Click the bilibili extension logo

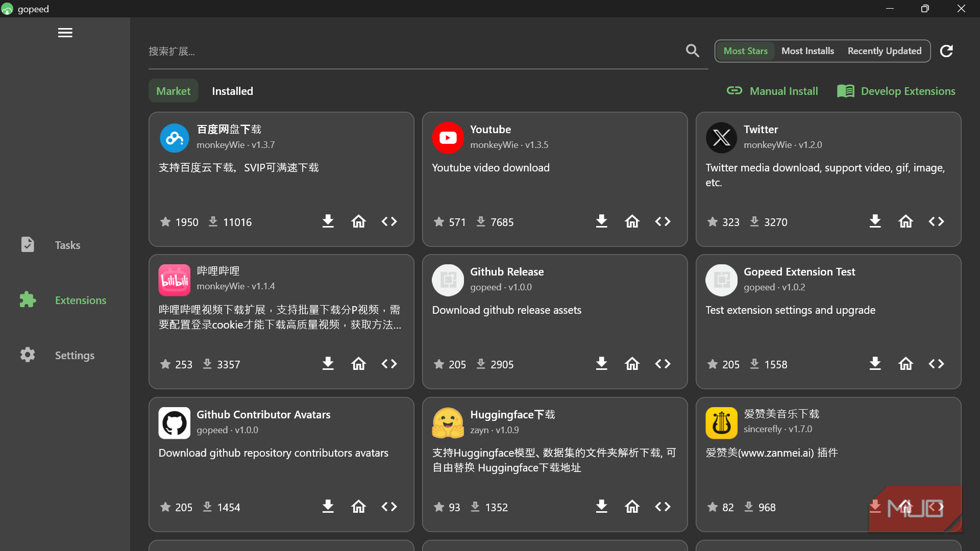pos(174,280)
